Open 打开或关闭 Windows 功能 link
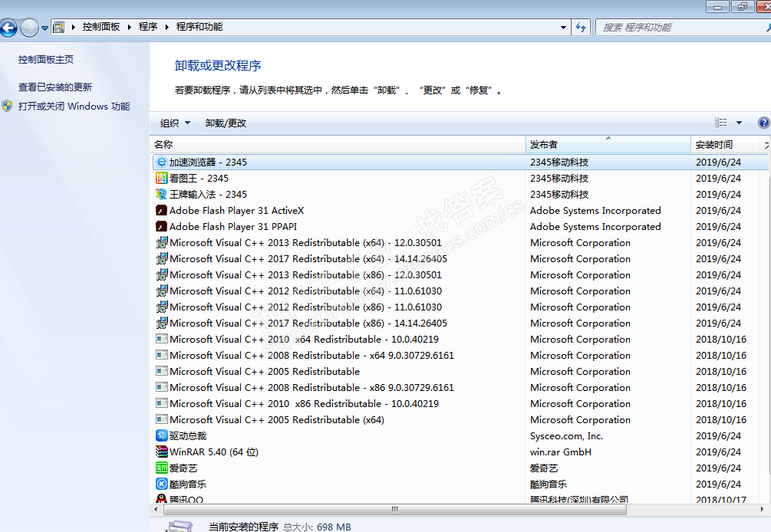 (x=74, y=106)
